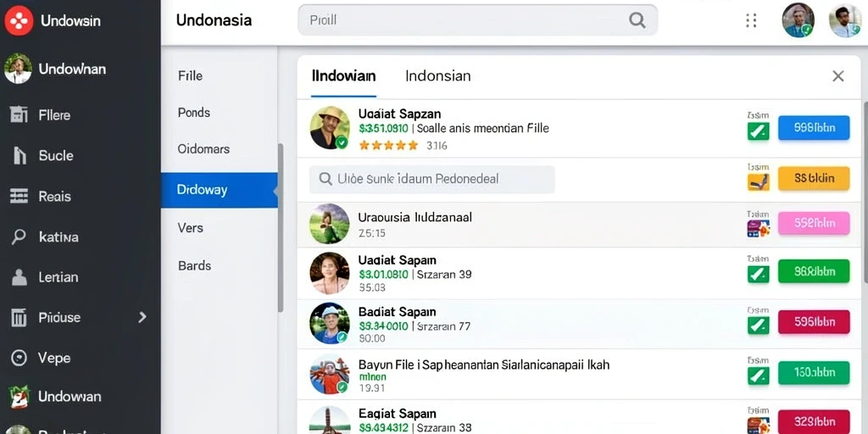
Task: Click green 150 button in Bayun File row
Action: click(814, 373)
